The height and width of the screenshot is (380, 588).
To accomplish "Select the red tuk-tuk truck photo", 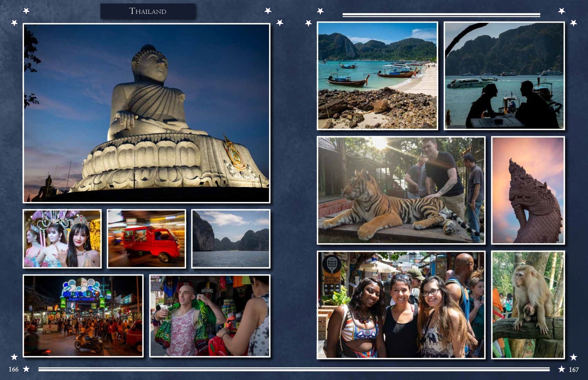I will coord(147,239).
